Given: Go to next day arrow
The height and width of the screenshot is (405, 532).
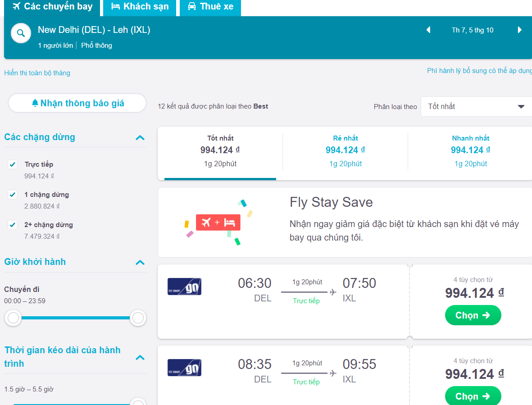Looking at the screenshot, I should tap(519, 30).
